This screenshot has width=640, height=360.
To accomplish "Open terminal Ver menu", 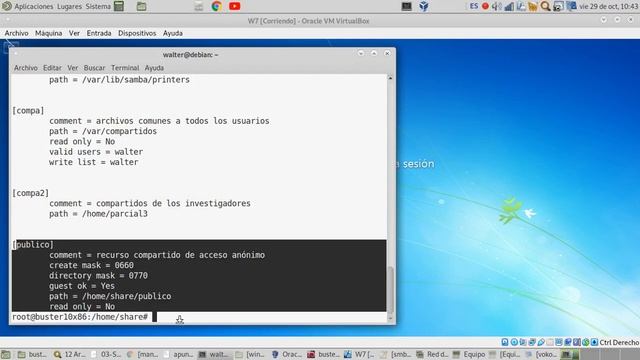I will click(x=73, y=68).
